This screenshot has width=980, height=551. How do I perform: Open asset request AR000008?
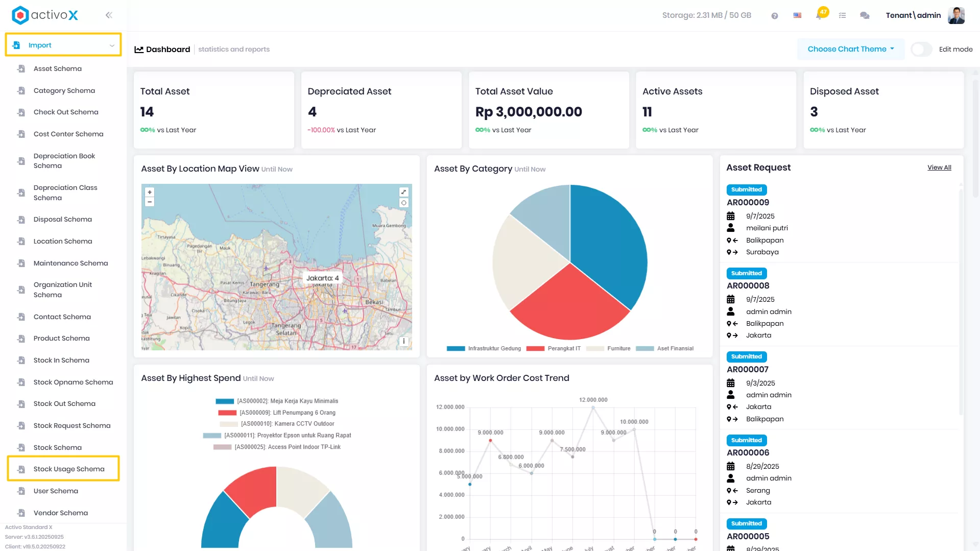tap(748, 286)
